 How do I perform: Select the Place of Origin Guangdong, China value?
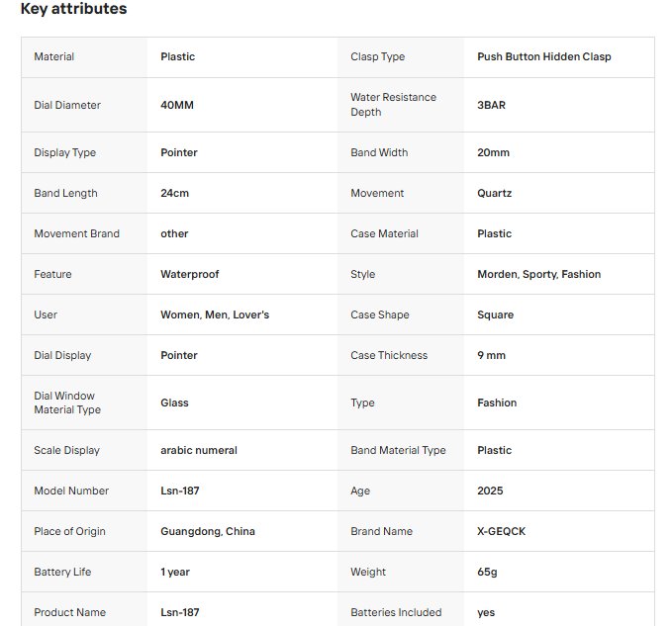(x=208, y=531)
